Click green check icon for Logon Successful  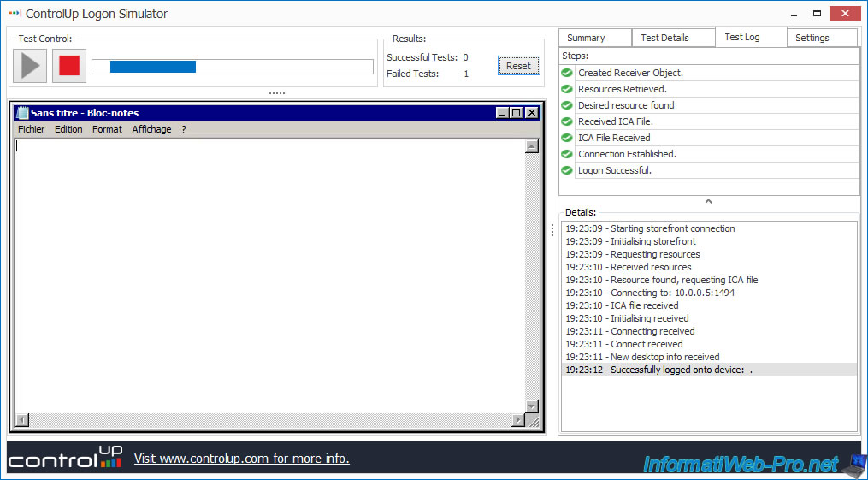[567, 170]
